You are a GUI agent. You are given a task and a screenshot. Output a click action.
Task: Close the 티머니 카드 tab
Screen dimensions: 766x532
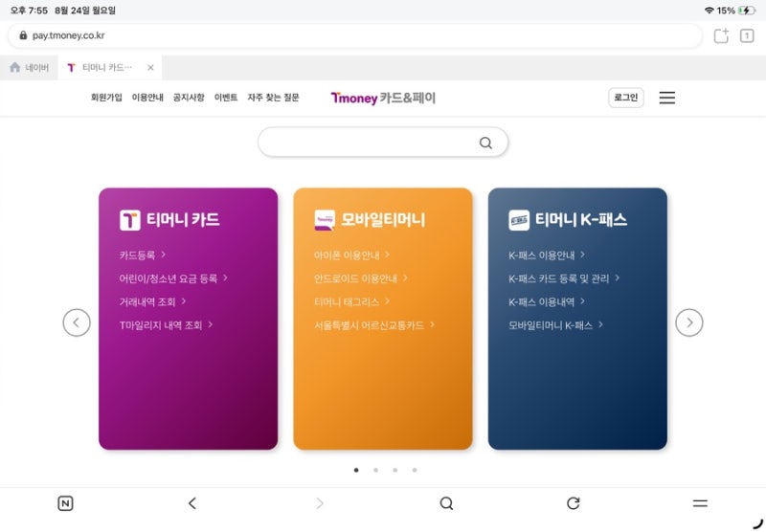[150, 67]
